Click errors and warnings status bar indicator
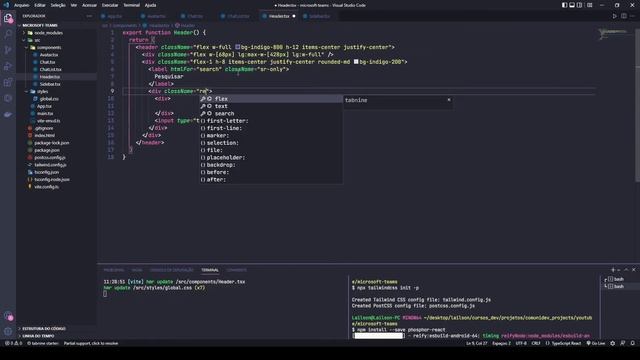The width and height of the screenshot is (640, 360). pyautogui.click(x=13, y=344)
